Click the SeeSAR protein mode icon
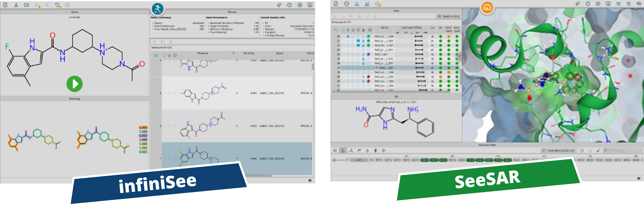Screen dimensions: 644x209 point(347,4)
